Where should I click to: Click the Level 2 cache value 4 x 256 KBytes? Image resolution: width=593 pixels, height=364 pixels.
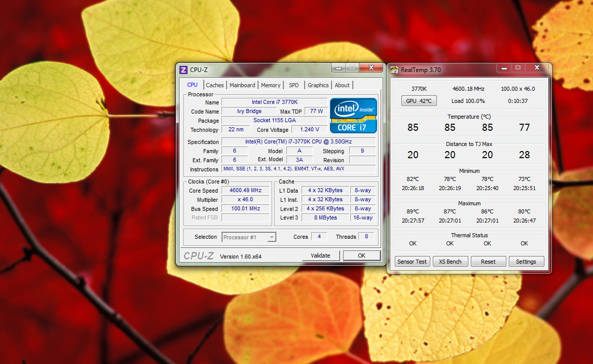(x=325, y=208)
